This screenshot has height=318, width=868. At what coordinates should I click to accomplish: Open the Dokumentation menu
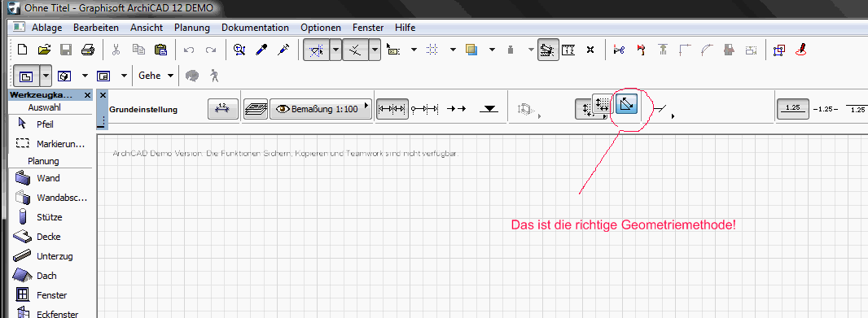(255, 27)
